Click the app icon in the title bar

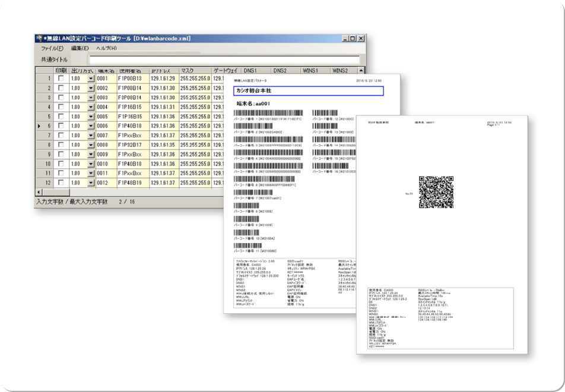click(x=39, y=38)
